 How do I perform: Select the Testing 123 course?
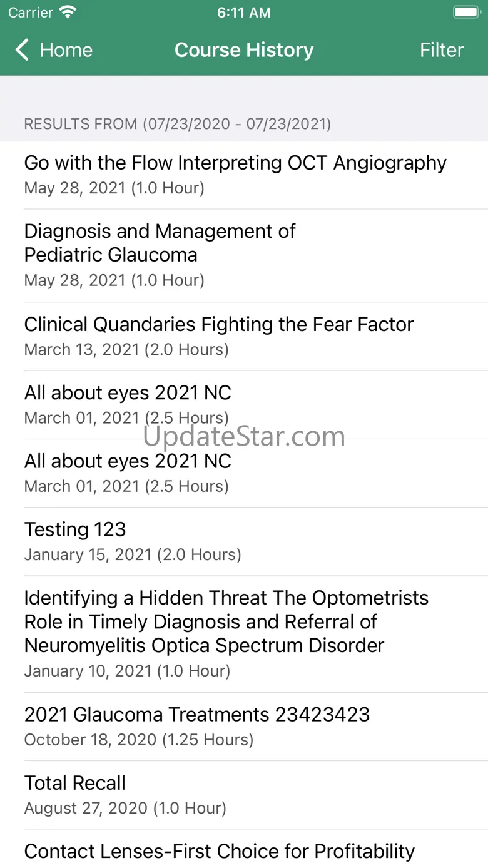[x=244, y=541]
